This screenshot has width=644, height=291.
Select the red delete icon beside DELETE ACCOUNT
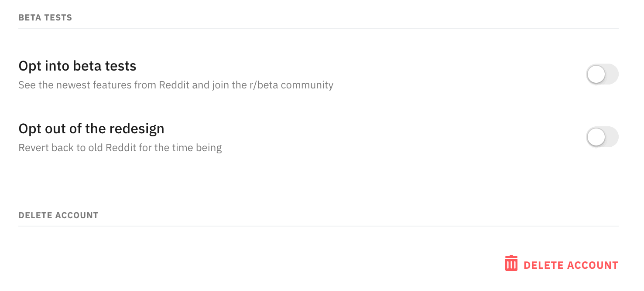click(x=511, y=264)
